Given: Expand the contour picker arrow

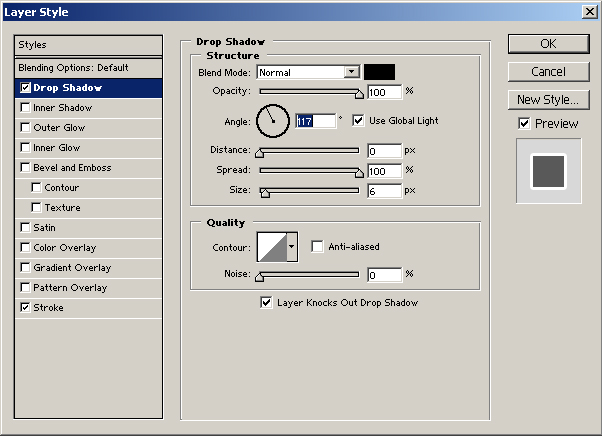Looking at the screenshot, I should (292, 247).
